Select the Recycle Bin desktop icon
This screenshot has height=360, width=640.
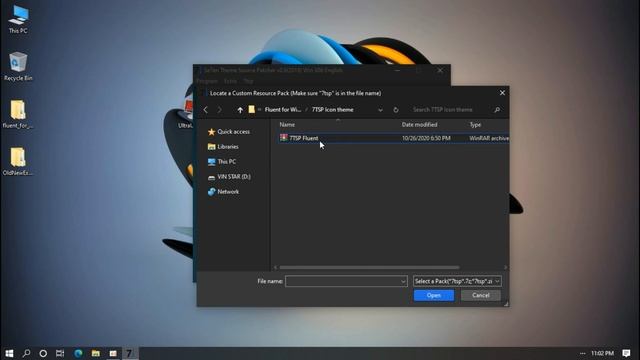pyautogui.click(x=18, y=66)
